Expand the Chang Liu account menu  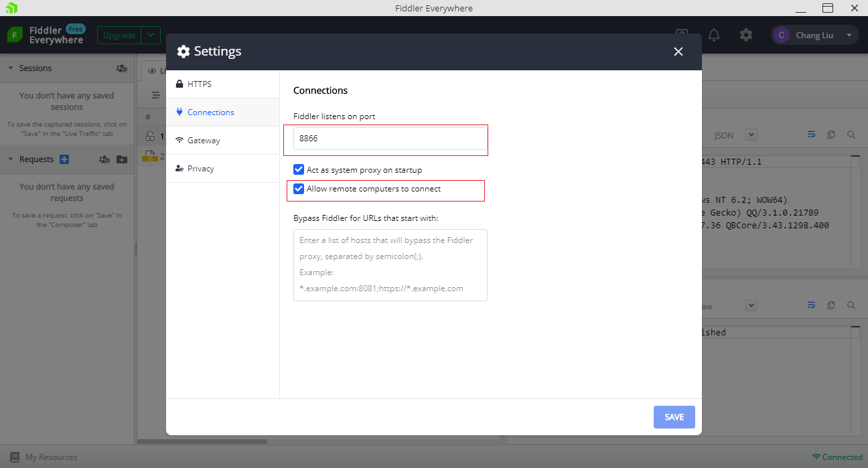pyautogui.click(x=849, y=35)
